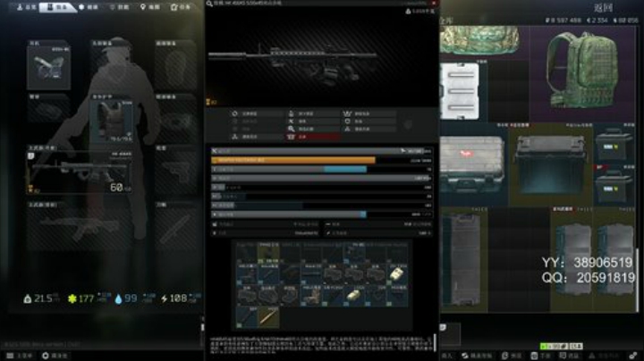Select the lower small ammo case in stash
644x361 pixels.
tap(614, 186)
